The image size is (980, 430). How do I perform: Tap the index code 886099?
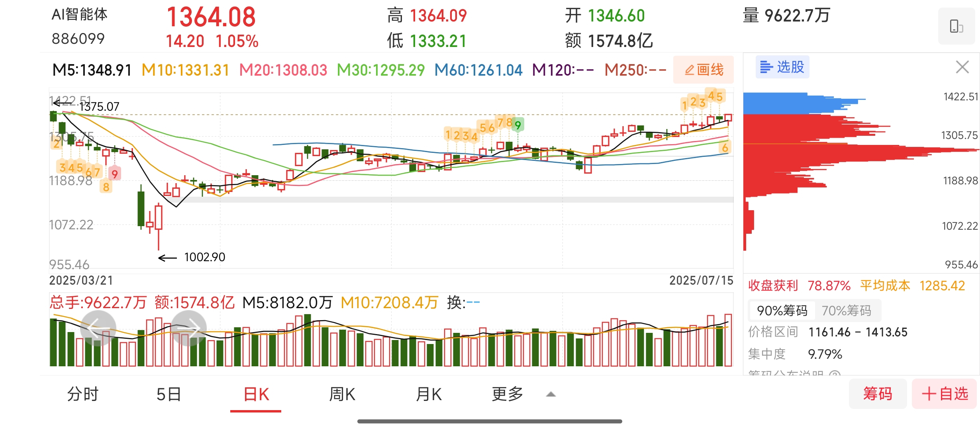78,39
